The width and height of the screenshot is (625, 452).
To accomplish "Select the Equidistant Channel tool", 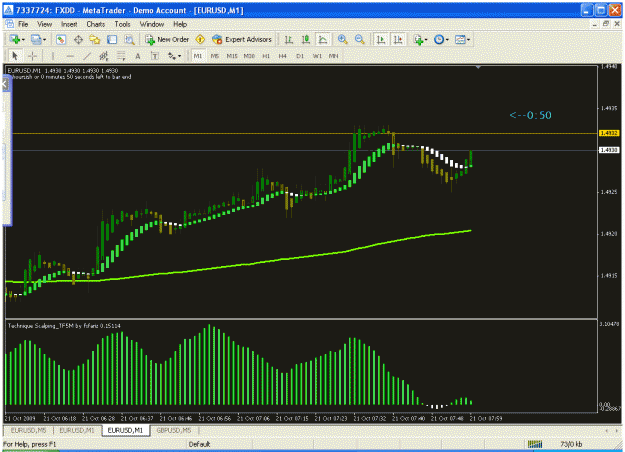I will (104, 56).
